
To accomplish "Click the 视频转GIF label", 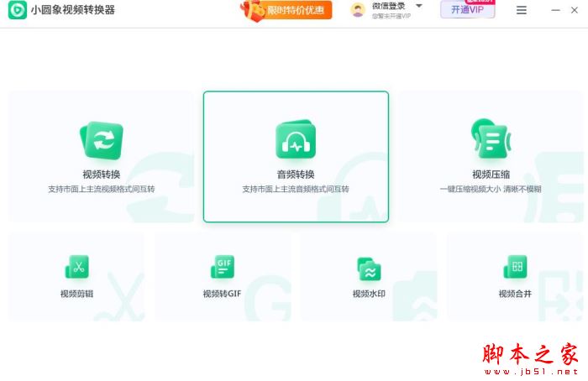I will pos(222,294).
